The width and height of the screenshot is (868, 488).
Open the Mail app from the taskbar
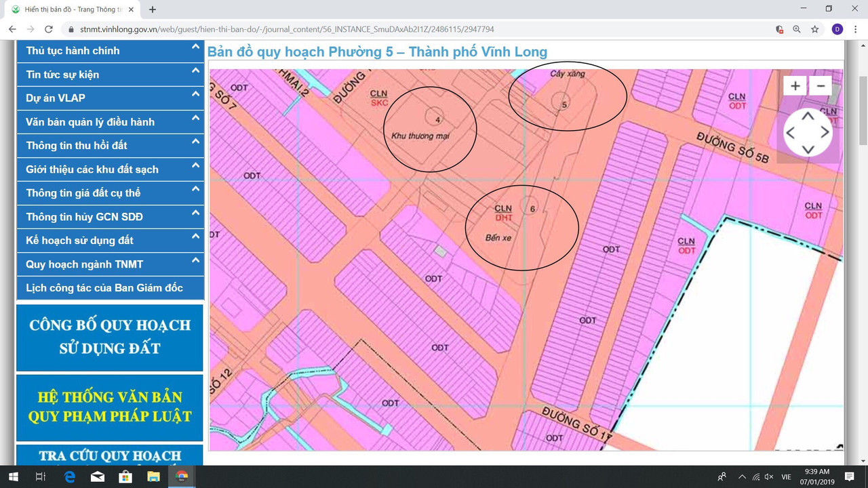coord(97,476)
